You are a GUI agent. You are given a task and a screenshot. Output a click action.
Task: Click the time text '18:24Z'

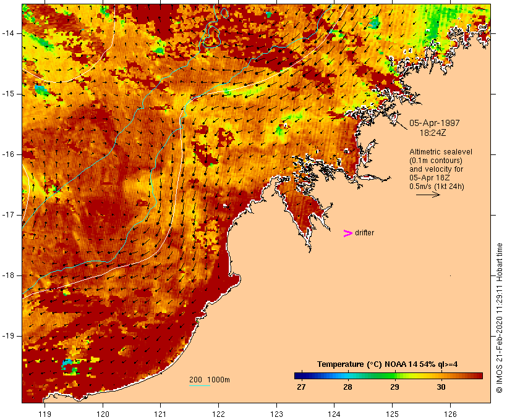tap(433, 133)
